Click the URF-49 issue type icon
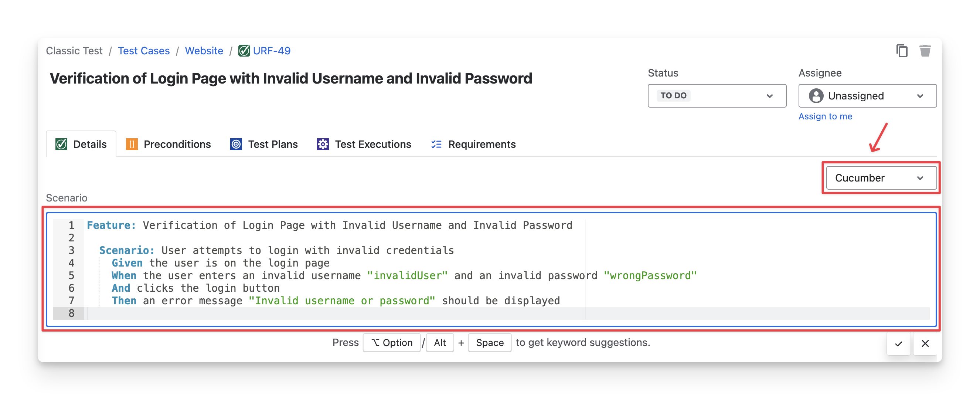This screenshot has width=980, height=400. 244,51
